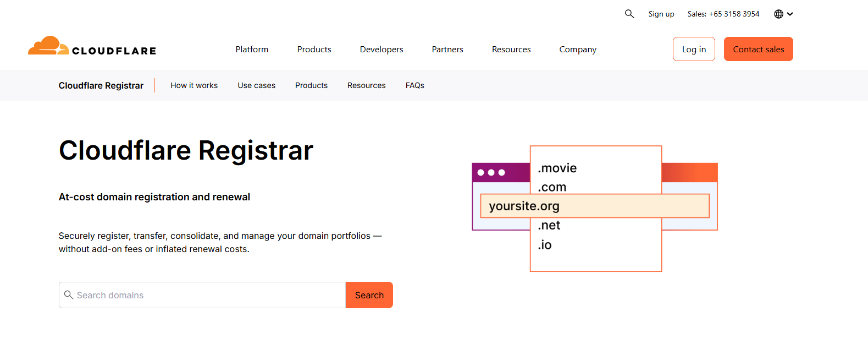Open the globe language selector

point(778,14)
